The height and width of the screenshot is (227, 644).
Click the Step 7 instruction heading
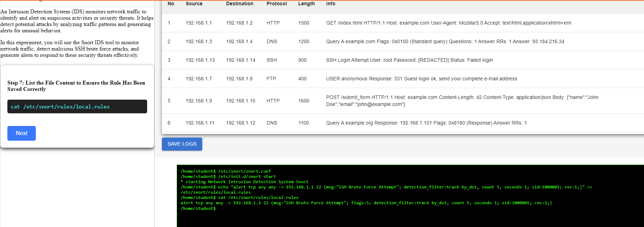pos(76,86)
